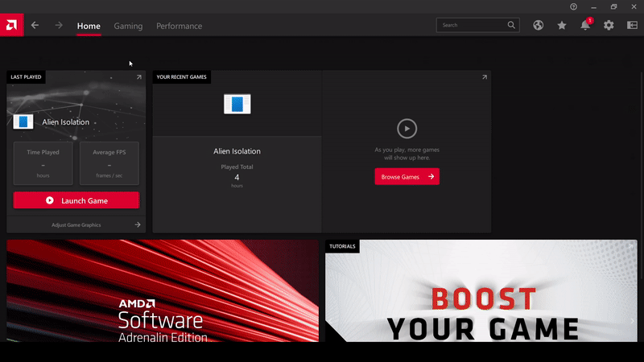Screen dimensions: 644x362
Task: Open Adjust Game Graphics link
Action: point(76,225)
